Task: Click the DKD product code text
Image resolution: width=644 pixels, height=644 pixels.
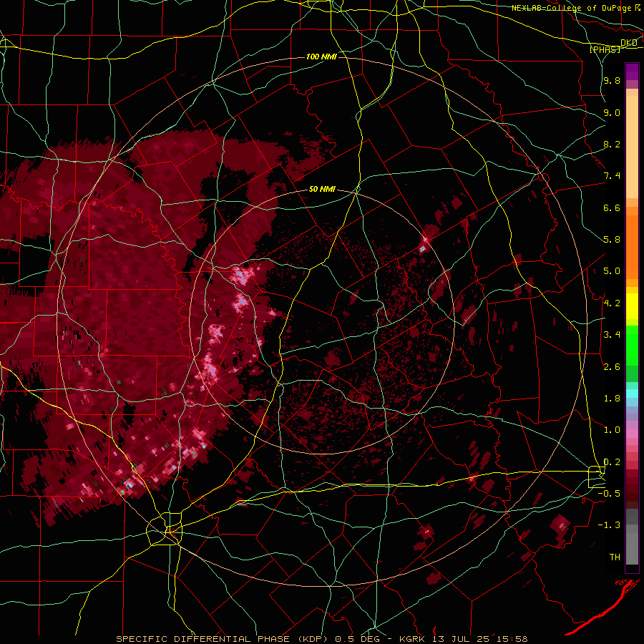Action: click(x=629, y=43)
